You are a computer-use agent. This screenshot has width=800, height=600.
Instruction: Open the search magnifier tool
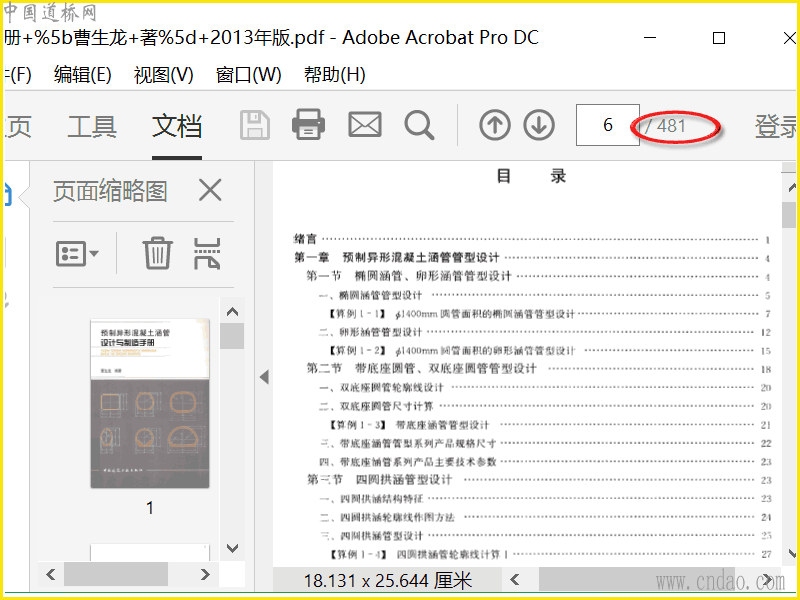tap(419, 126)
